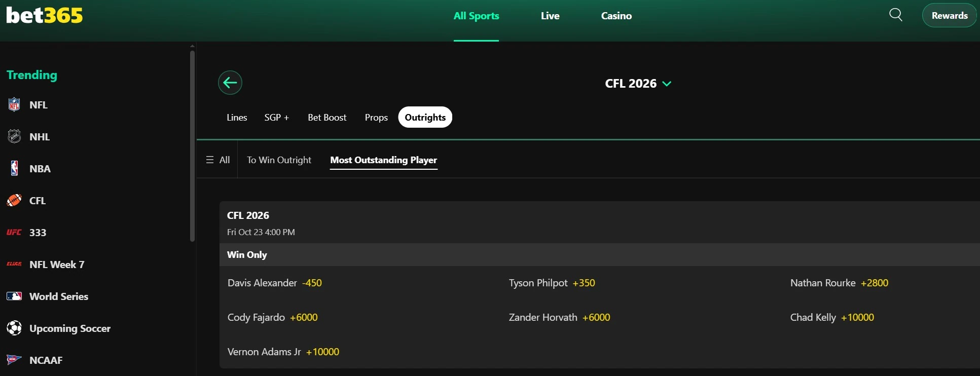
Task: Pick Cody Fajardo at +6000
Action: 273,317
